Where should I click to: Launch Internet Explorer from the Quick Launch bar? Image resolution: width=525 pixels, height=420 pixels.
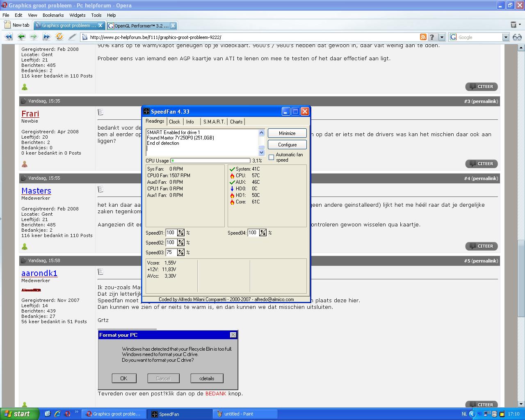pyautogui.click(x=57, y=414)
